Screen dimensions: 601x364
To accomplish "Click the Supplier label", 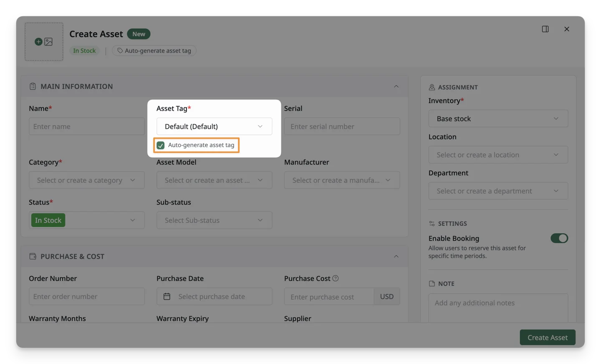I will tap(298, 318).
